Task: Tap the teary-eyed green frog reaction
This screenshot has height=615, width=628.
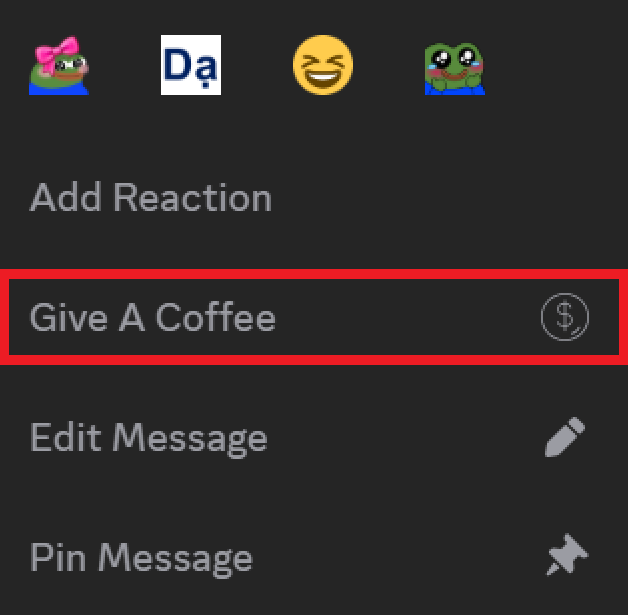Action: coord(455,68)
